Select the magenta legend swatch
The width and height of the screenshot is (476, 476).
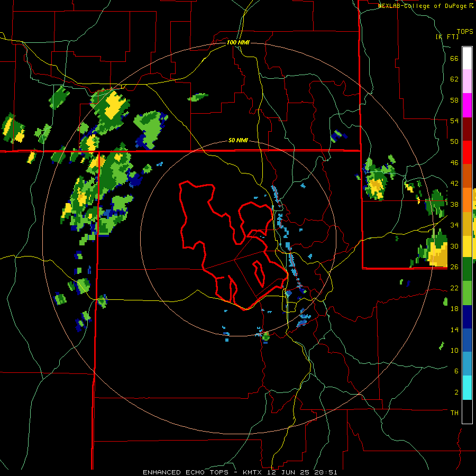467,105
